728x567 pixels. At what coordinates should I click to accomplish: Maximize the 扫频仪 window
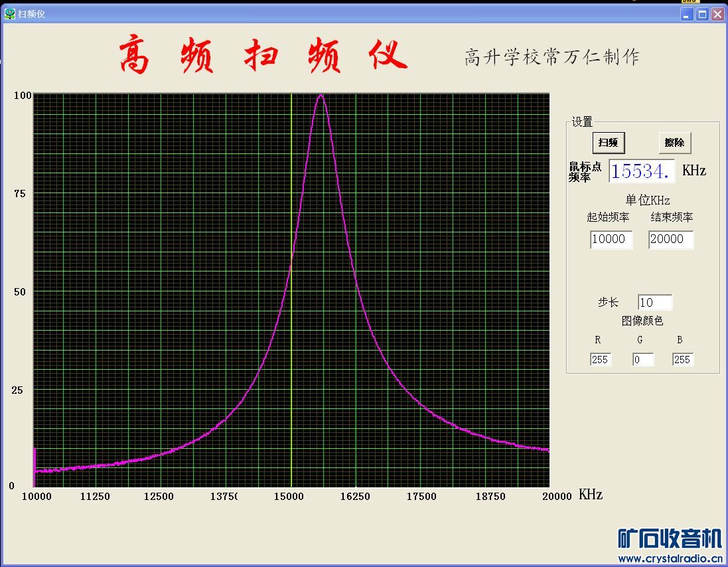click(703, 15)
